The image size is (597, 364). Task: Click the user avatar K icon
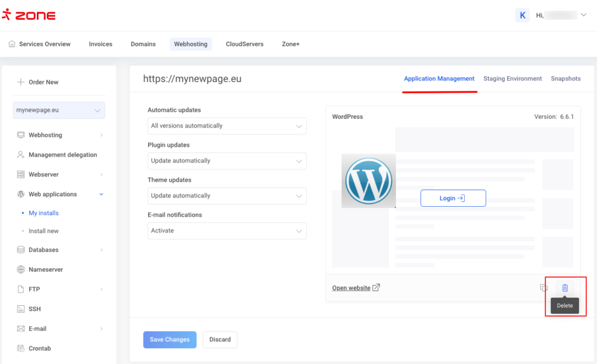[x=522, y=15]
